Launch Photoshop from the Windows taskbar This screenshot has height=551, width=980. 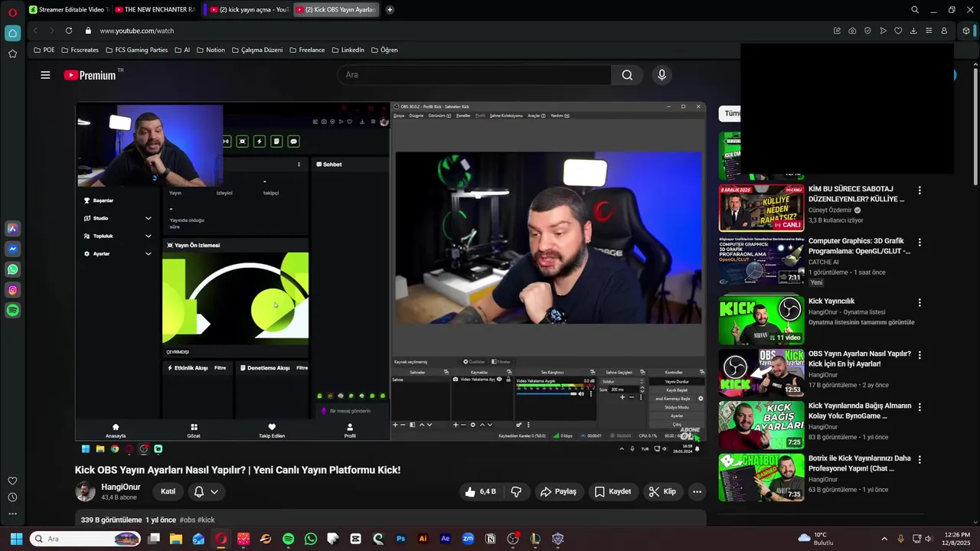point(400,539)
